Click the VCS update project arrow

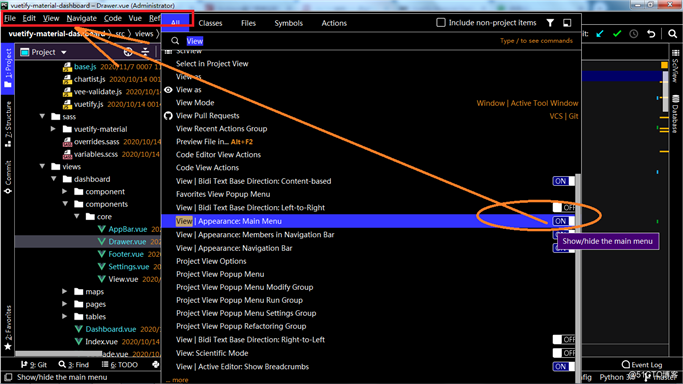click(600, 34)
